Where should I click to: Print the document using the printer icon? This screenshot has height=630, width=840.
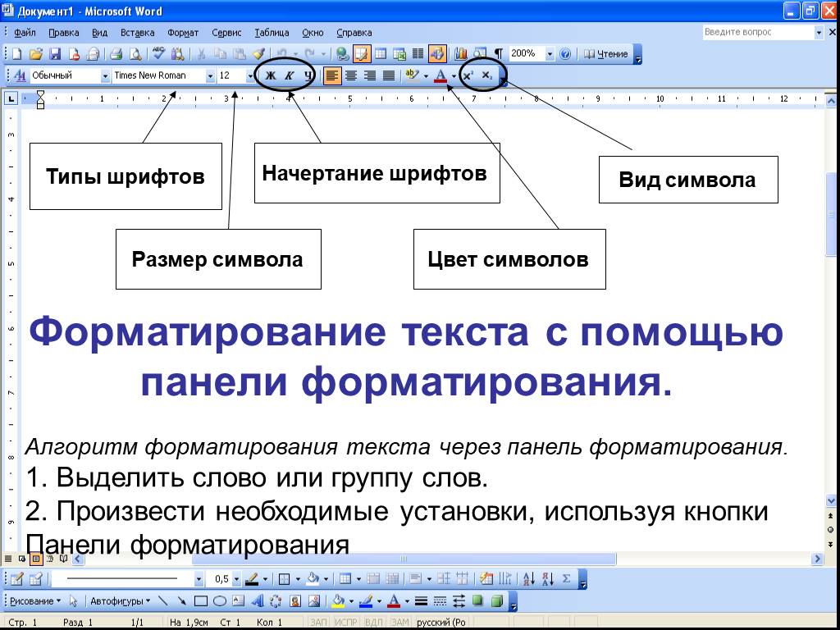(x=116, y=53)
